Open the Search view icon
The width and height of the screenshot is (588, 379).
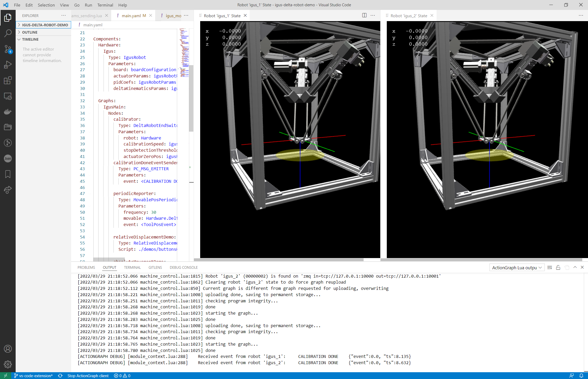pos(8,33)
